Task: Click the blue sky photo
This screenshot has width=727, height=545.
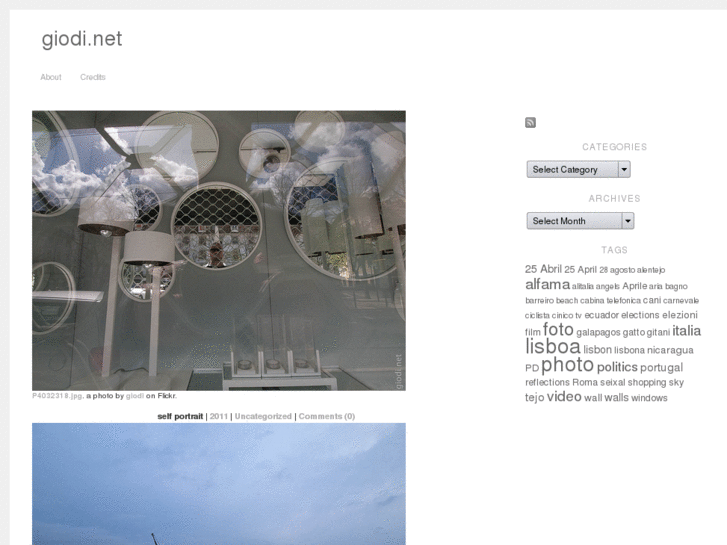Action: coord(219,484)
